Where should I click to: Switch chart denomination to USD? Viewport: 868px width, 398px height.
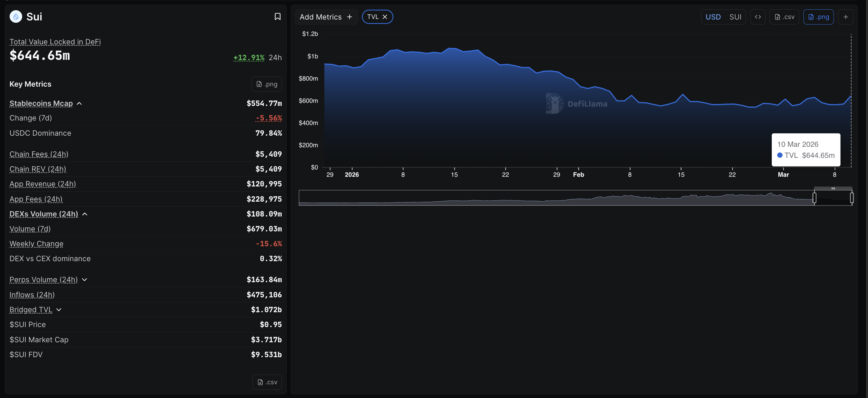click(713, 17)
